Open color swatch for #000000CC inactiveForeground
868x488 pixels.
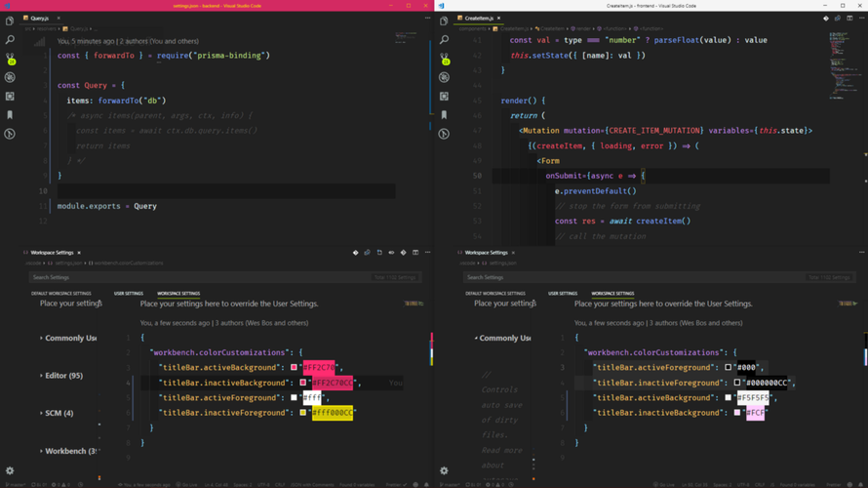pos(736,383)
